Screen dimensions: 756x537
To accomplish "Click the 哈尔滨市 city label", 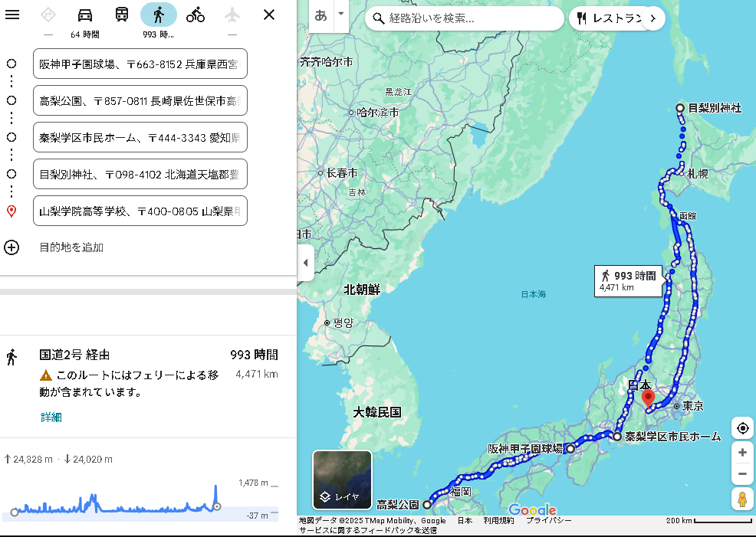I will [377, 113].
